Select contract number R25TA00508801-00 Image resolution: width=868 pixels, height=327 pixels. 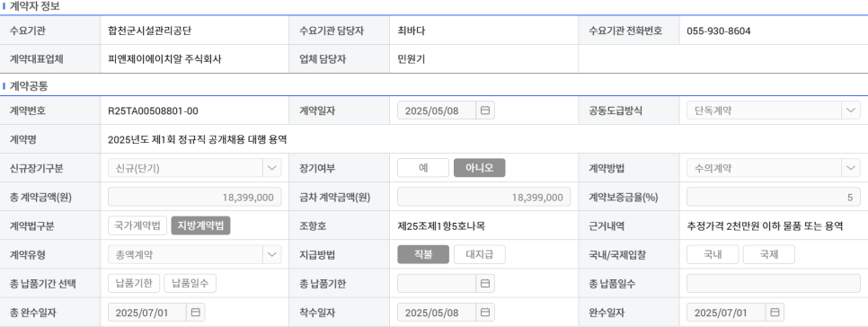click(154, 110)
